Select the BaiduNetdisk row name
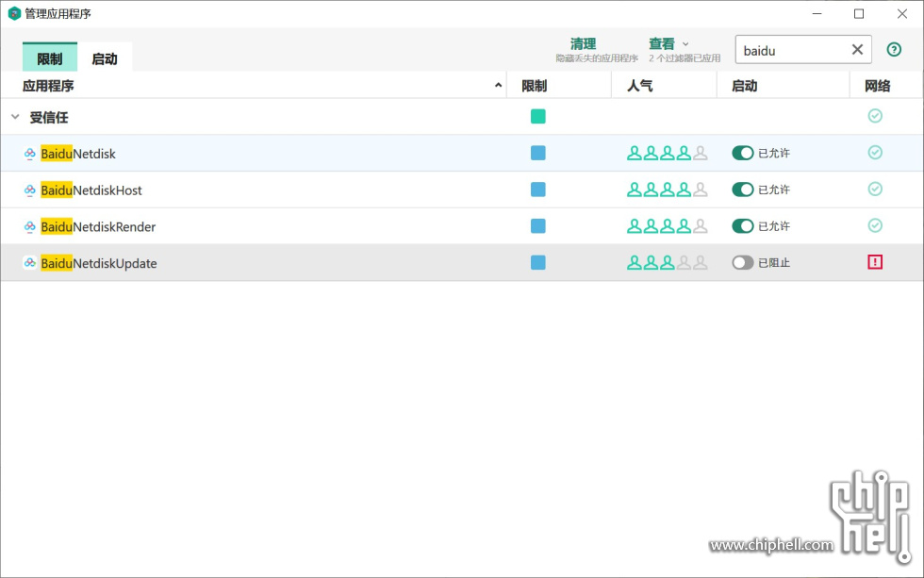The height and width of the screenshot is (578, 924). 77,154
